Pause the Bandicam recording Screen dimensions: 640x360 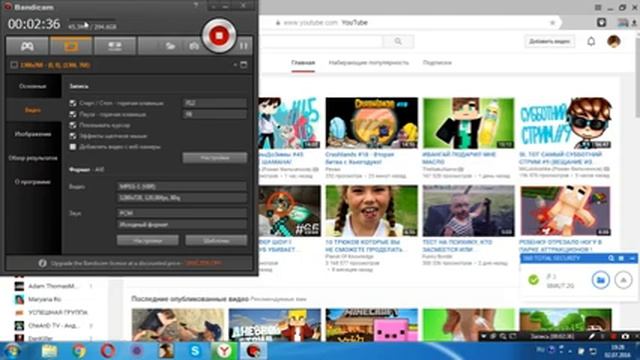coord(244,46)
